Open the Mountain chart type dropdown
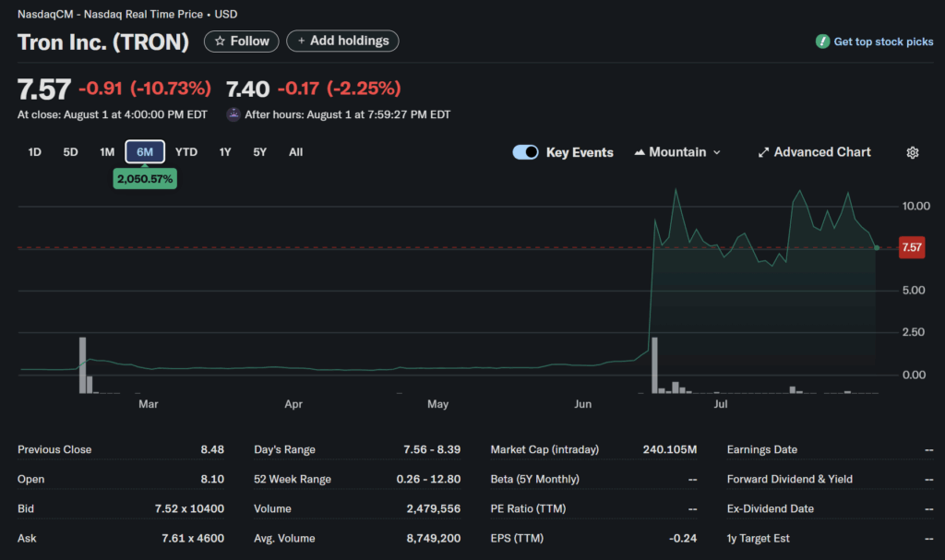 click(677, 152)
